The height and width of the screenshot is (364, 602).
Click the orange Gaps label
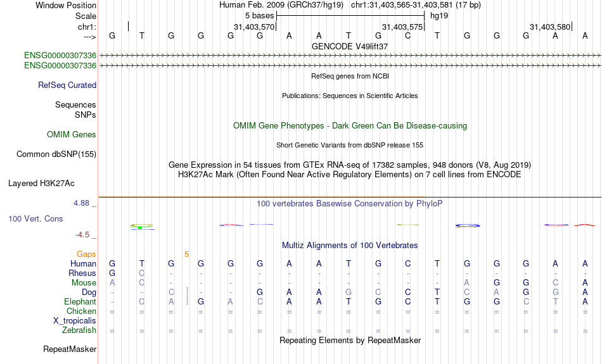86,254
